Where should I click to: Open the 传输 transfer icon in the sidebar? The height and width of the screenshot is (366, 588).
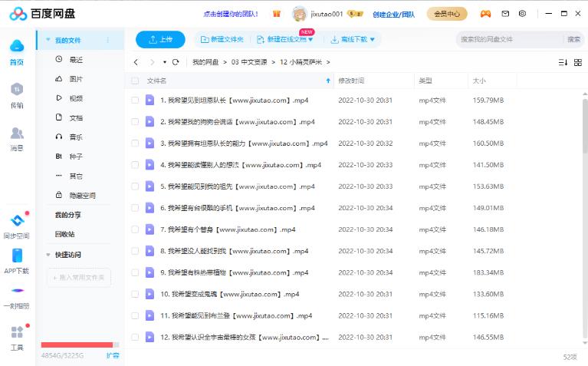click(x=17, y=89)
